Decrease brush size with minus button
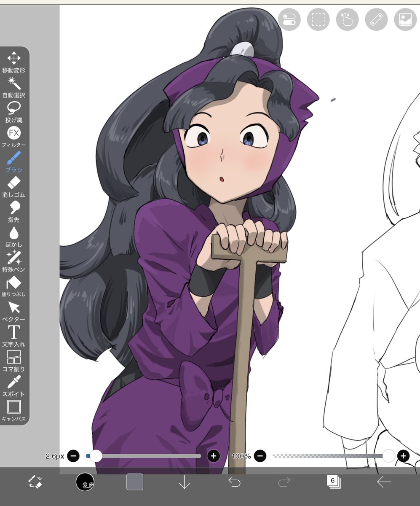The image size is (420, 506). click(x=73, y=456)
